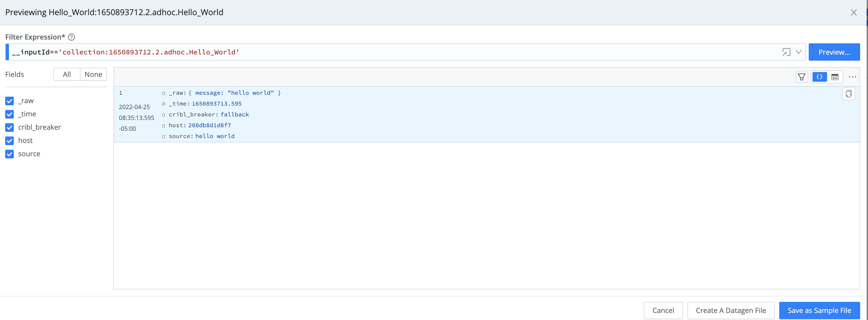Close the preview dialog with X
Screen dimensions: 868x320
click(x=853, y=13)
